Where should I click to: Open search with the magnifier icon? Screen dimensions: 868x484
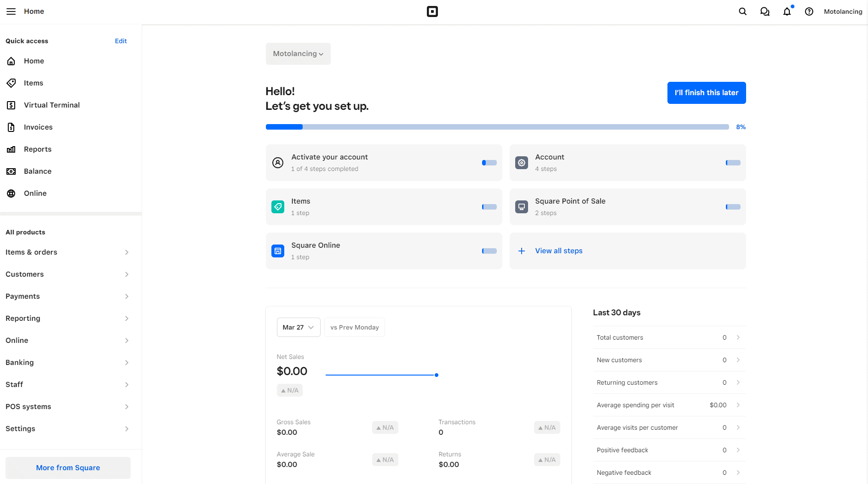tap(742, 11)
